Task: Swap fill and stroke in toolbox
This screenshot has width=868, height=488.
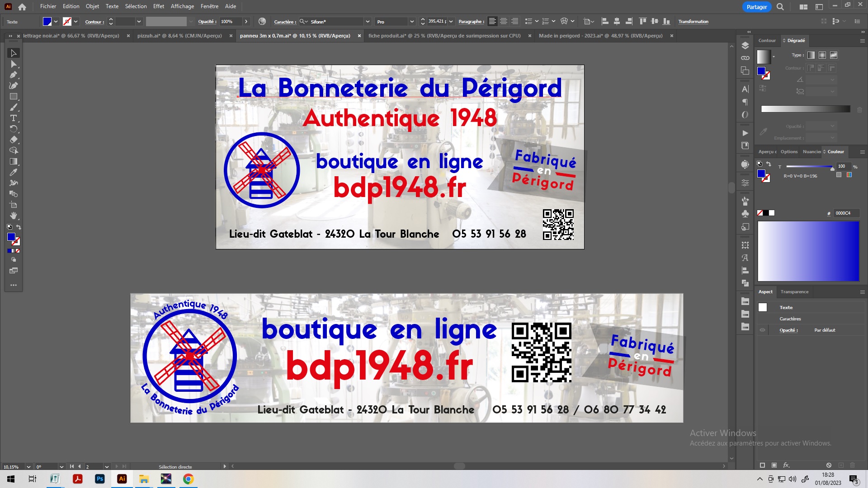Action: click(19, 227)
